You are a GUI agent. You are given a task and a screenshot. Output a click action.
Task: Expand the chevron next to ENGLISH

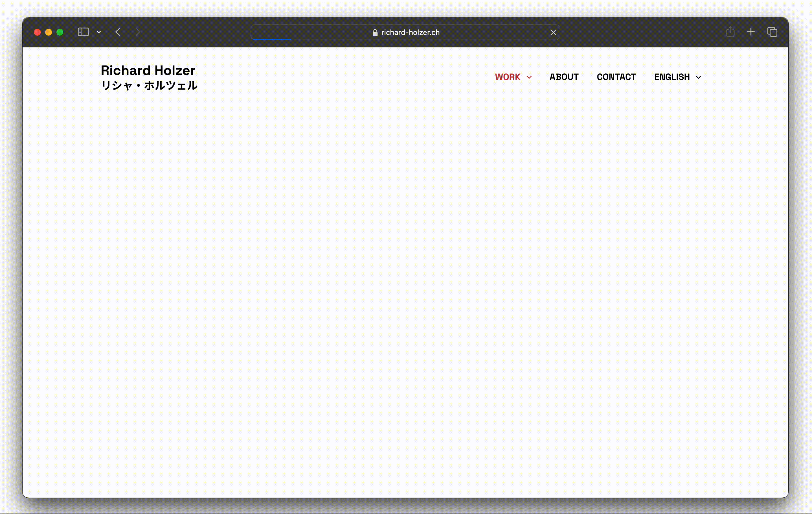[698, 77]
